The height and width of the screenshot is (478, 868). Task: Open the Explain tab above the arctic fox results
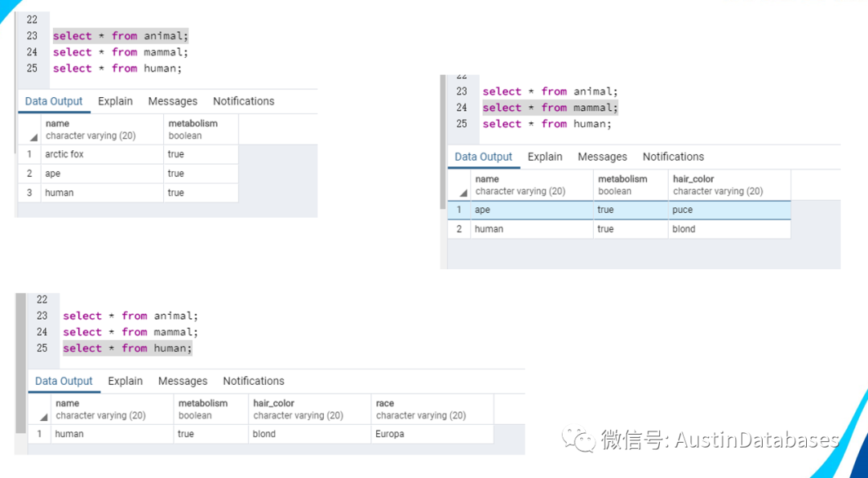coord(115,101)
